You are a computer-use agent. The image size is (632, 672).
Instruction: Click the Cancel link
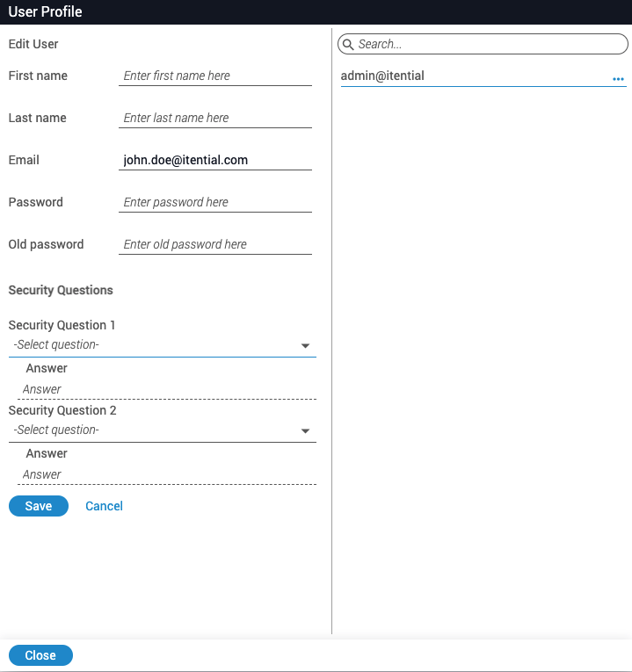click(104, 506)
